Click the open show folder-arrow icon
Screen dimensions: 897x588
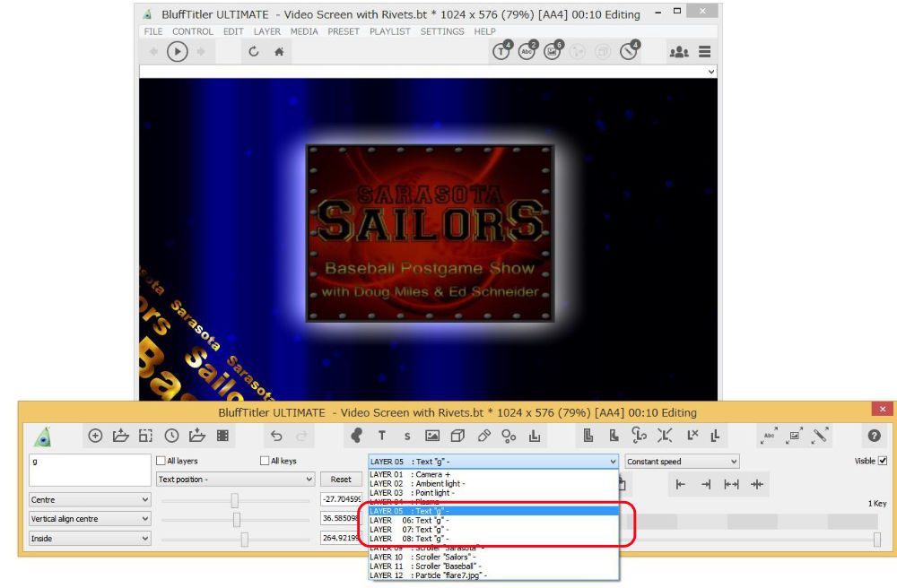point(121,436)
